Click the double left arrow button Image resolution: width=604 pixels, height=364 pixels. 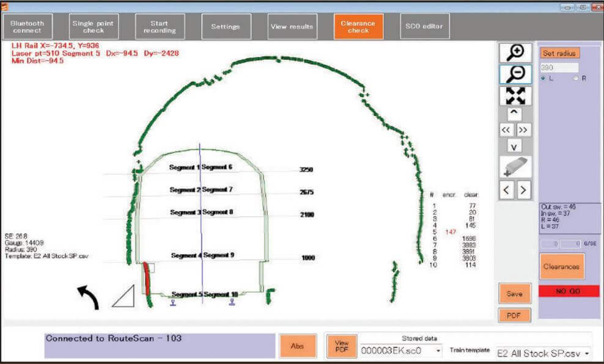click(507, 129)
